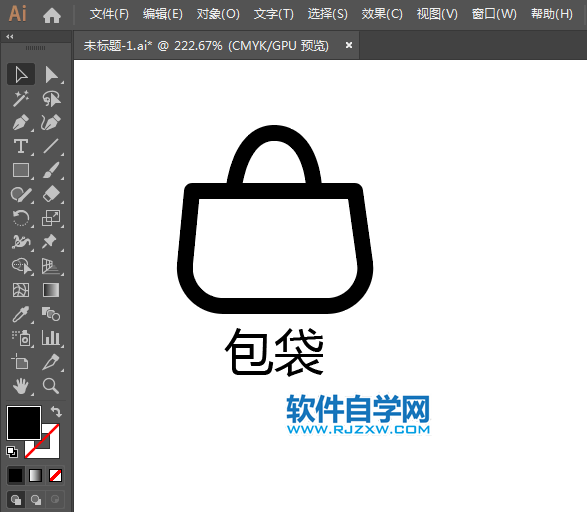Image resolution: width=587 pixels, height=512 pixels.
Task: Select the Hand tool
Action: [21, 386]
